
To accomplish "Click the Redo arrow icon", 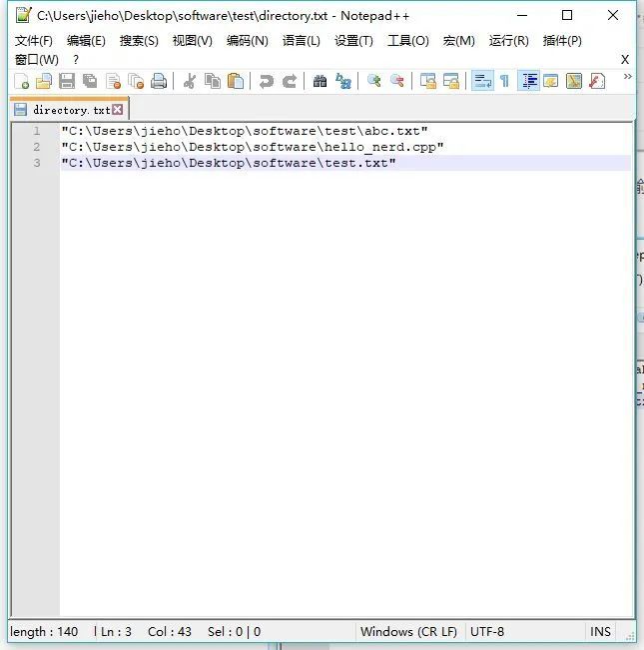I will point(290,81).
